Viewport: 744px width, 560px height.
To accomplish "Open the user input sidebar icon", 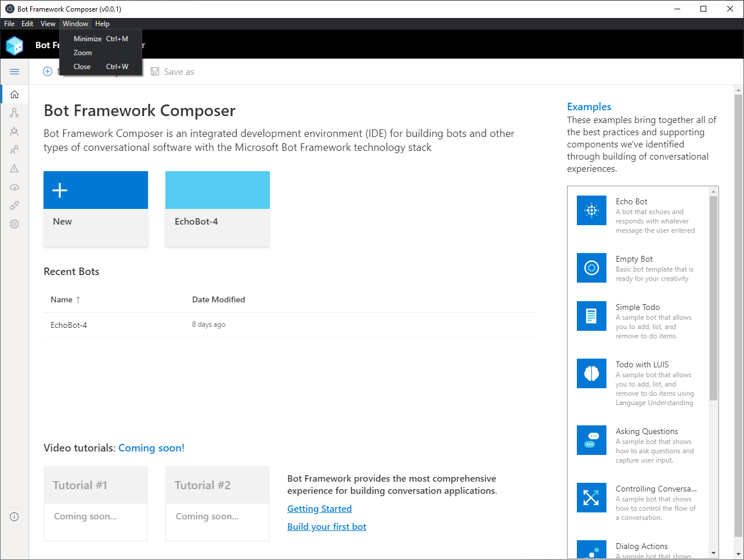I will pos(15,150).
